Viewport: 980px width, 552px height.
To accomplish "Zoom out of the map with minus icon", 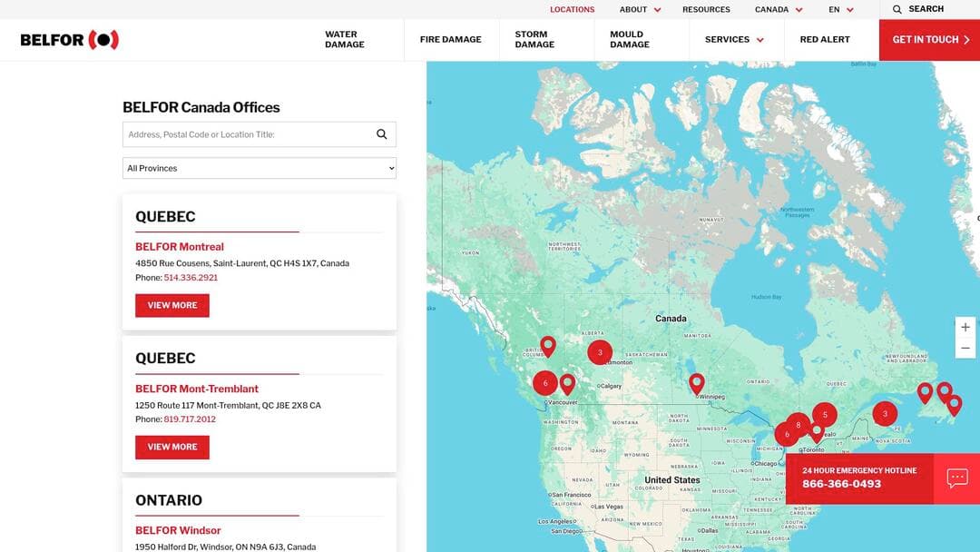I will (x=965, y=348).
